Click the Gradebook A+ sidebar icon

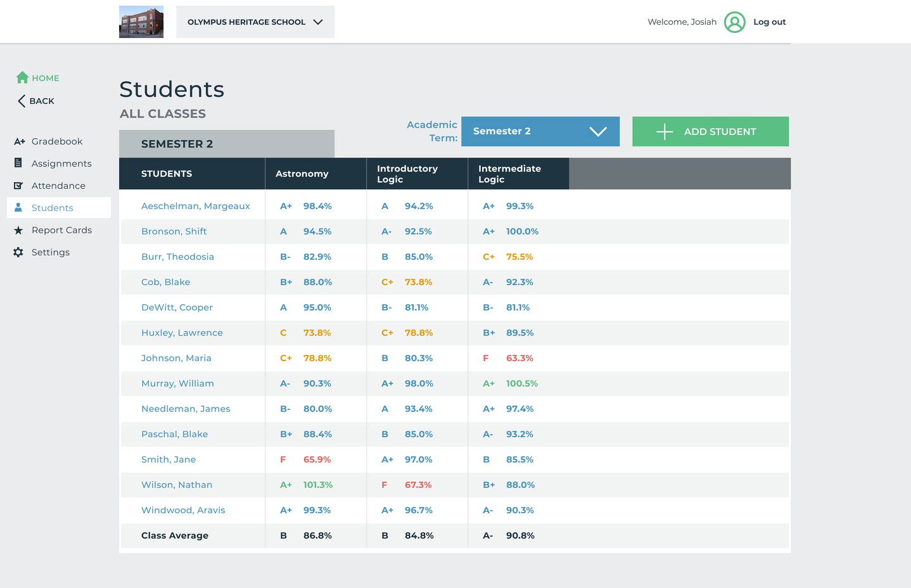click(x=19, y=141)
